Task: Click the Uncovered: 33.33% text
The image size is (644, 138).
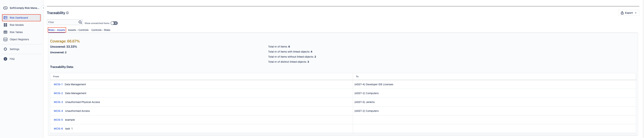Action: coord(64,47)
